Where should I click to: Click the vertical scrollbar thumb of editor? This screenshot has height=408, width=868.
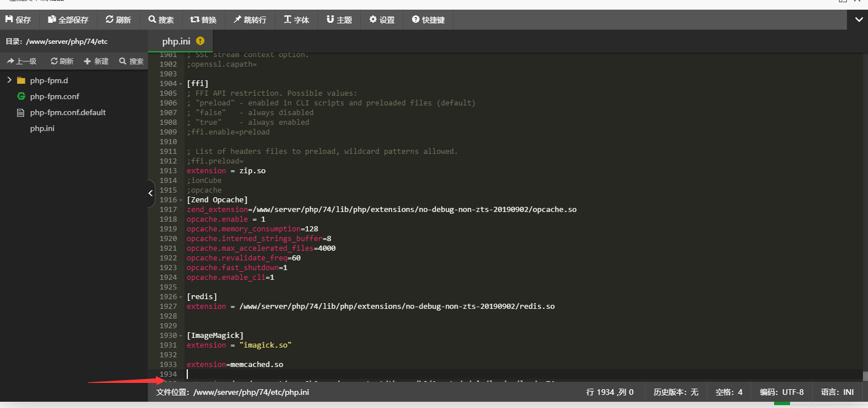click(865, 376)
